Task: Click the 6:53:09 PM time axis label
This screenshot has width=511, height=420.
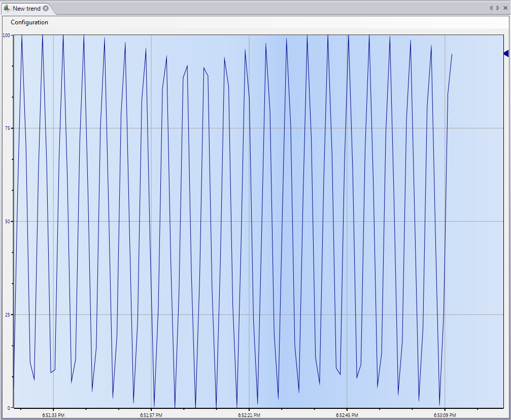Action: pyautogui.click(x=445, y=415)
